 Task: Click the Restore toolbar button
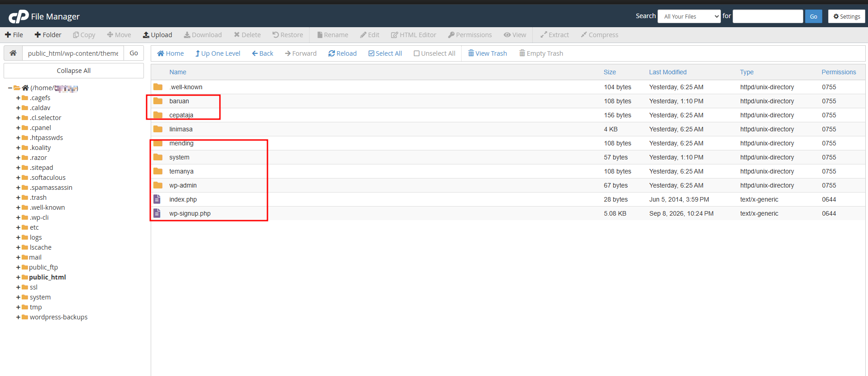pos(288,35)
